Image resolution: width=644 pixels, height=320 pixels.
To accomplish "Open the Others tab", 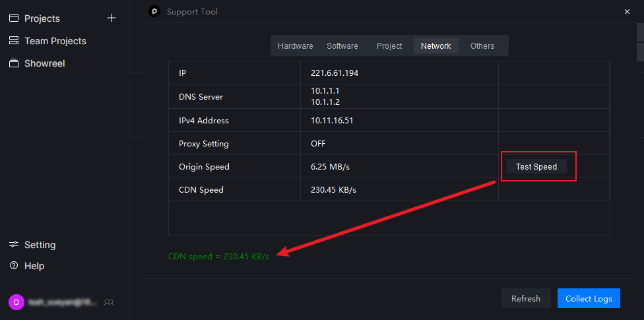I will (x=482, y=46).
